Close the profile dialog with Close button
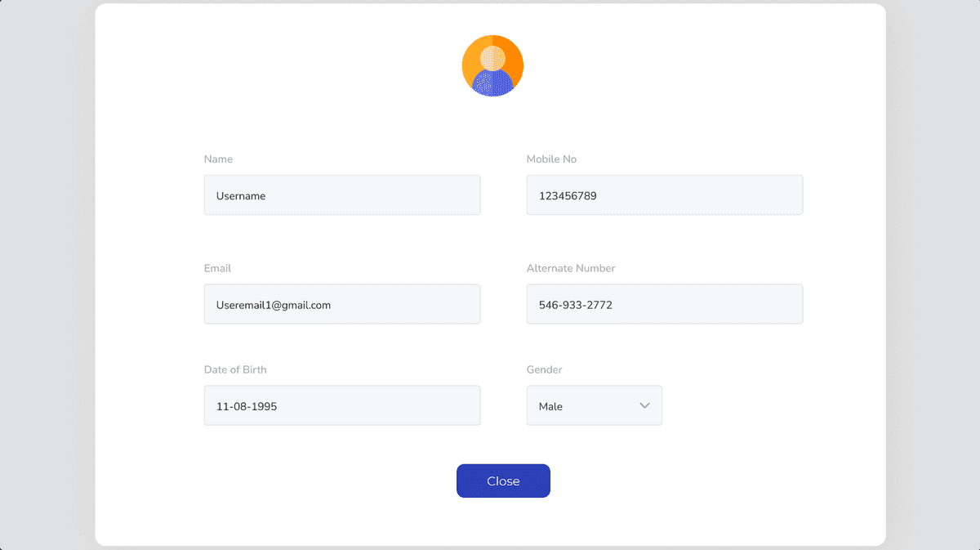980x550 pixels. click(503, 481)
